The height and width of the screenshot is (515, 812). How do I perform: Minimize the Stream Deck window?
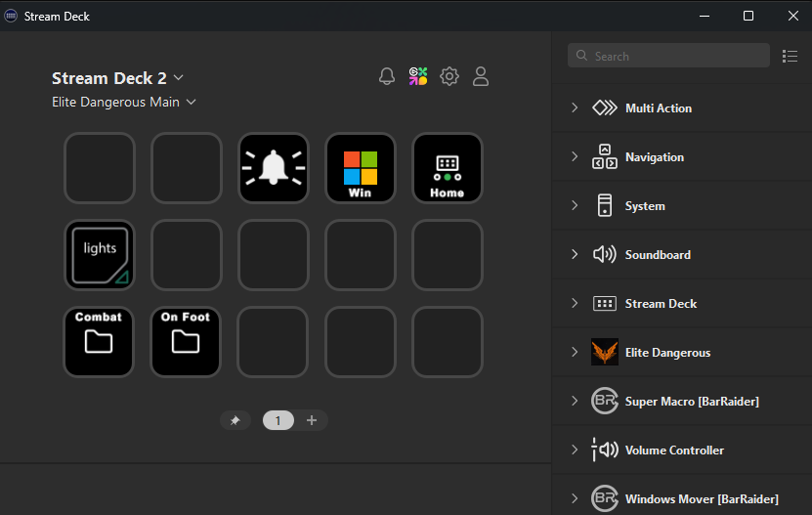point(705,16)
